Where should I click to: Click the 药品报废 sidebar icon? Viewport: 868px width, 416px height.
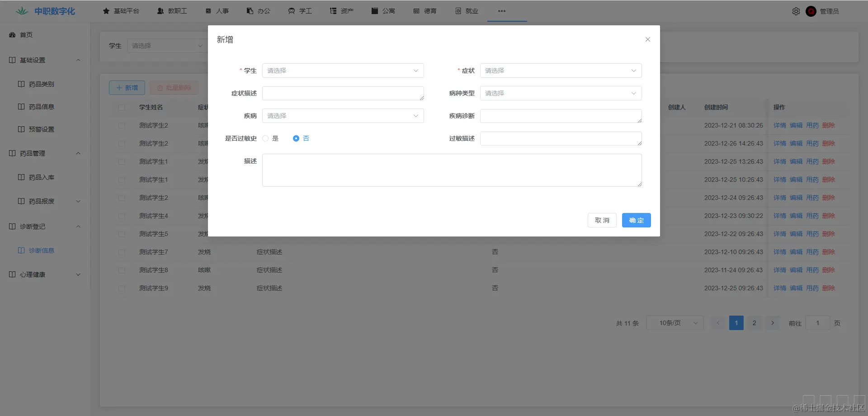click(21, 201)
